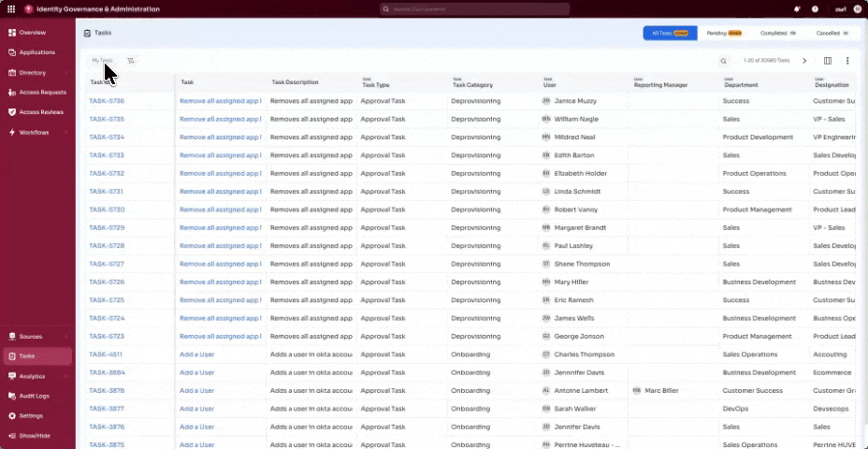Image resolution: width=868 pixels, height=449 pixels.
Task: Click the Applications sidebar icon
Action: [x=12, y=52]
